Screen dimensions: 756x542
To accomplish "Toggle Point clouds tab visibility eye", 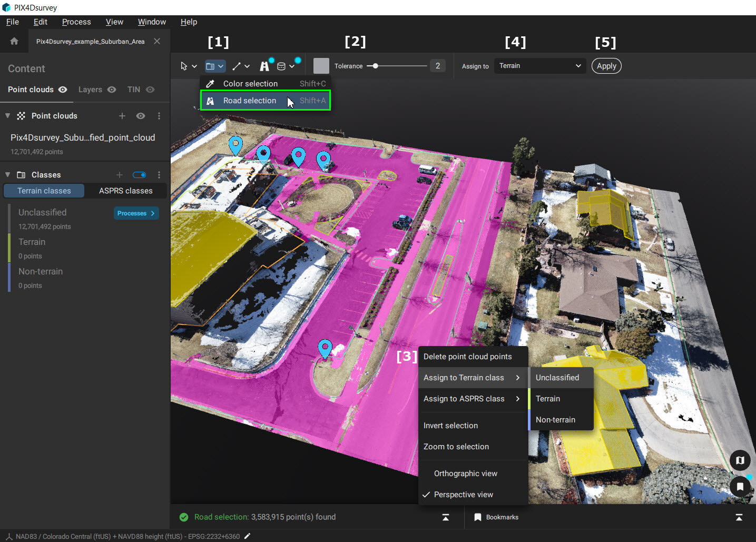I will pos(63,90).
